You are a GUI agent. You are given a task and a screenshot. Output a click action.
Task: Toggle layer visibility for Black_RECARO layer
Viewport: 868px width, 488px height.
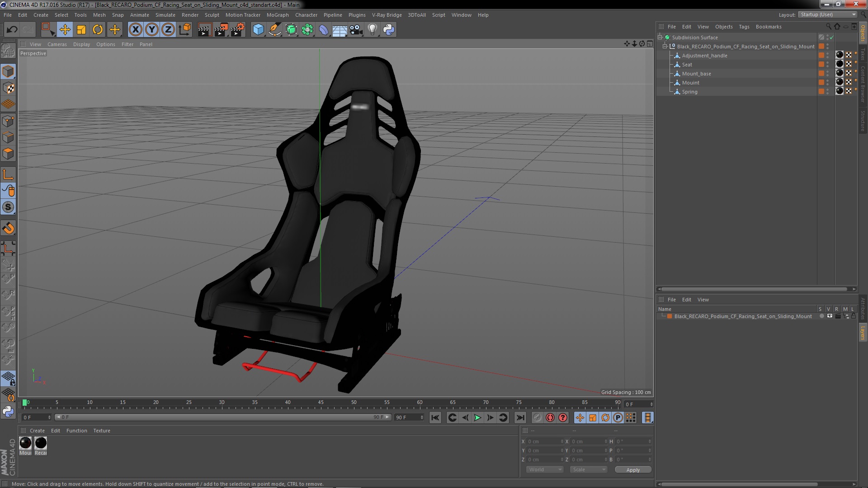830,316
